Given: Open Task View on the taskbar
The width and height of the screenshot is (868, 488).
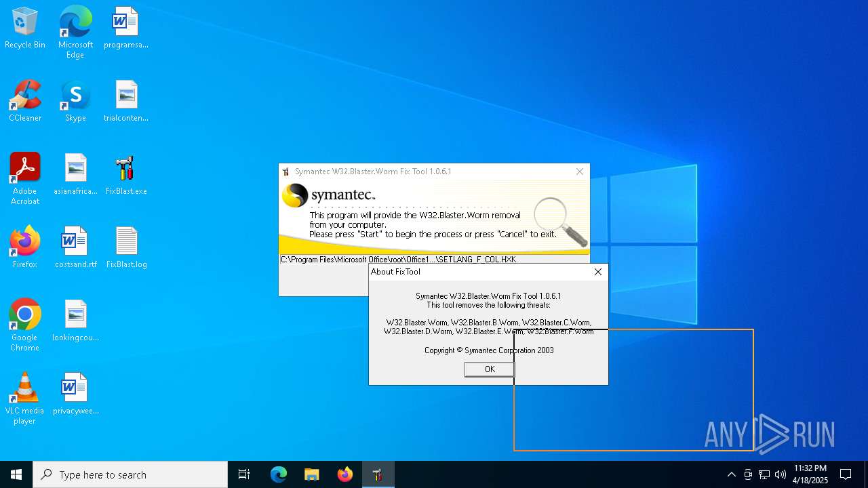Looking at the screenshot, I should click(x=244, y=474).
